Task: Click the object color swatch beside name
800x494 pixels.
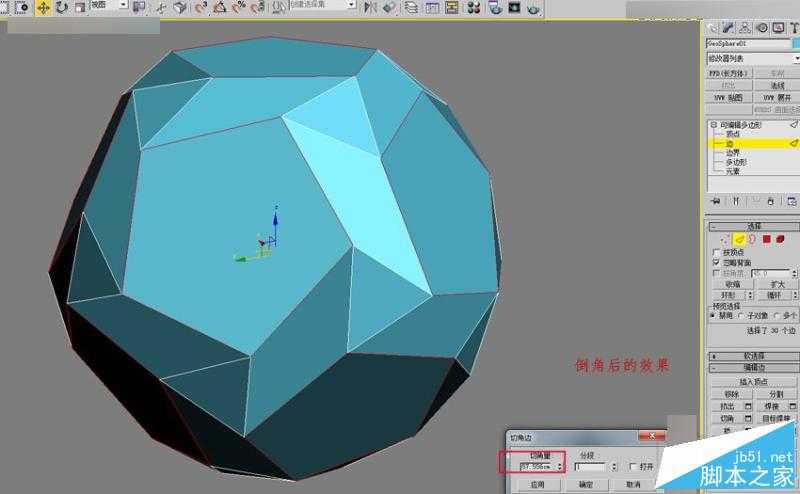Action: pos(796,44)
